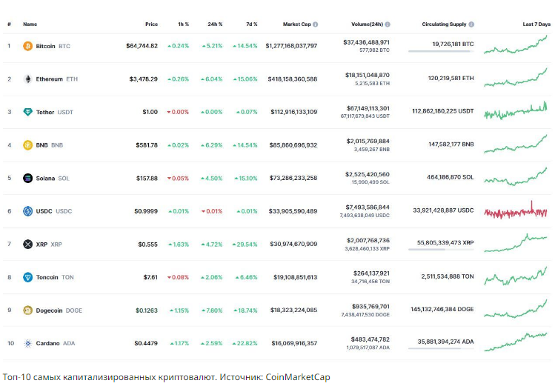Open the Market Cap info icon
Viewport: 555px width, 392px height.
[316, 24]
